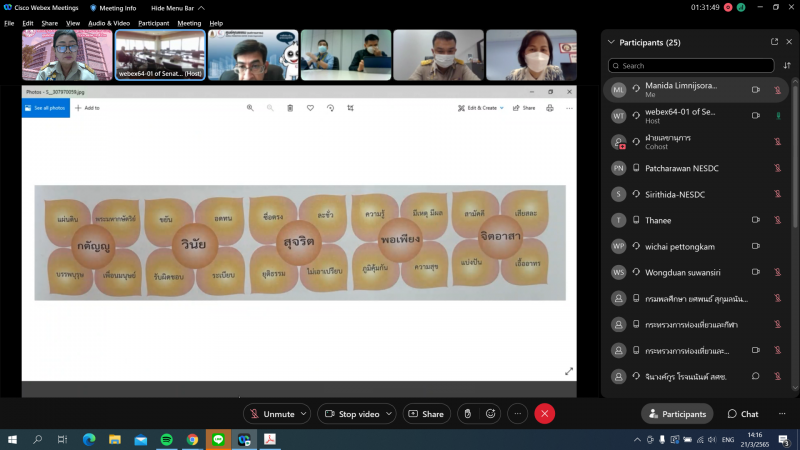Click video icon beside wichai pettongkam
Viewport: 800px width, 450px height.
pos(756,246)
